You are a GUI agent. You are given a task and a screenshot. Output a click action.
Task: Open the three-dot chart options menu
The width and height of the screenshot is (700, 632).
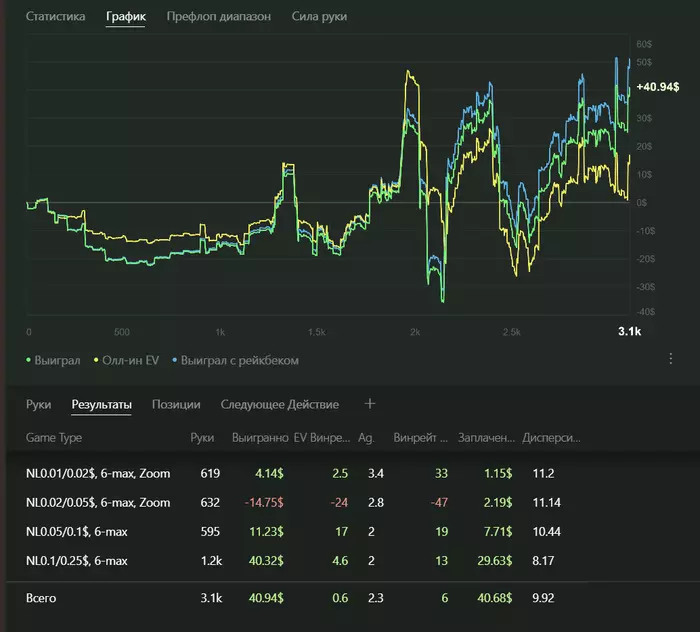pos(670,360)
